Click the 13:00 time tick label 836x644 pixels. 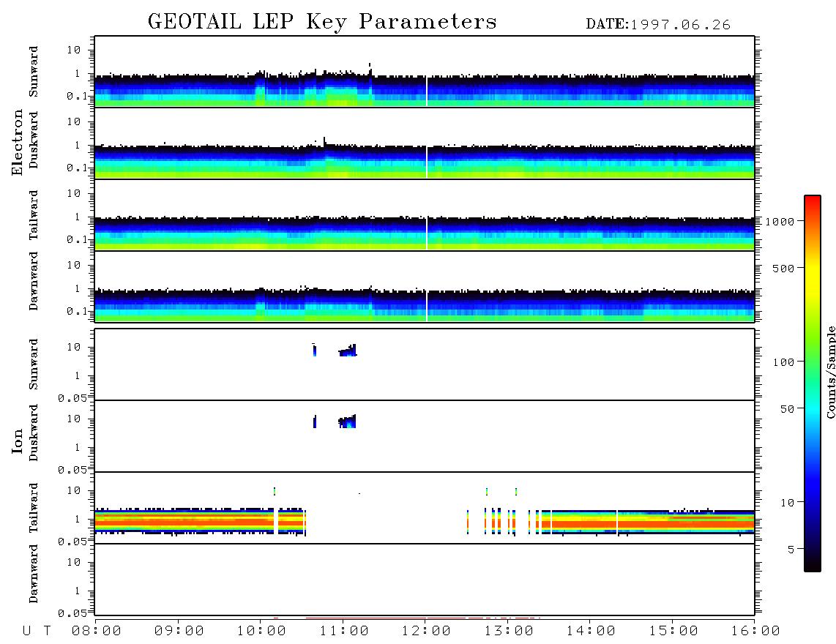pos(509,632)
